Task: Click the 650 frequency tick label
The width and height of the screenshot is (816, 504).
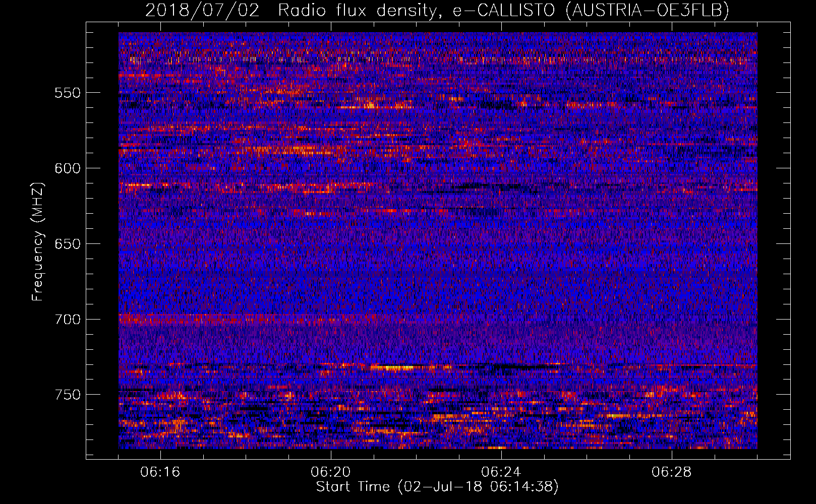Action: pyautogui.click(x=68, y=244)
